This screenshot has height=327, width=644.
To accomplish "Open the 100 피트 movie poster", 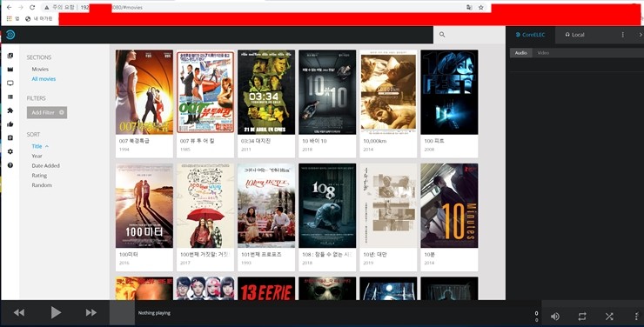I will pyautogui.click(x=449, y=92).
